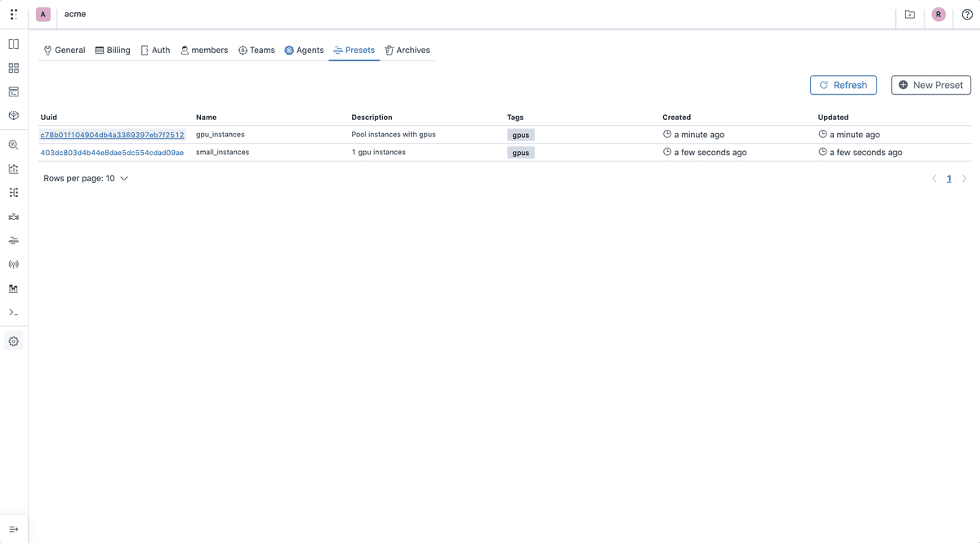980x543 pixels.
Task: Click the acme organization name
Action: click(x=75, y=14)
